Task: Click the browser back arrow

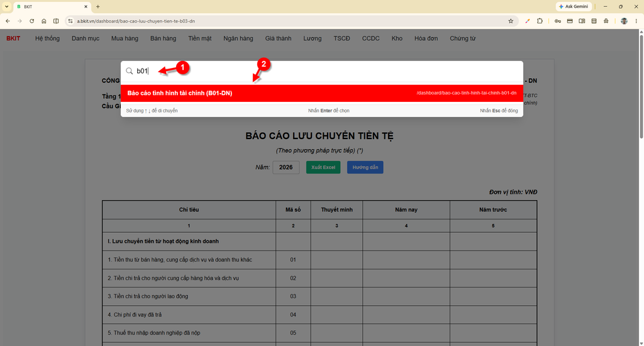Action: [8, 21]
